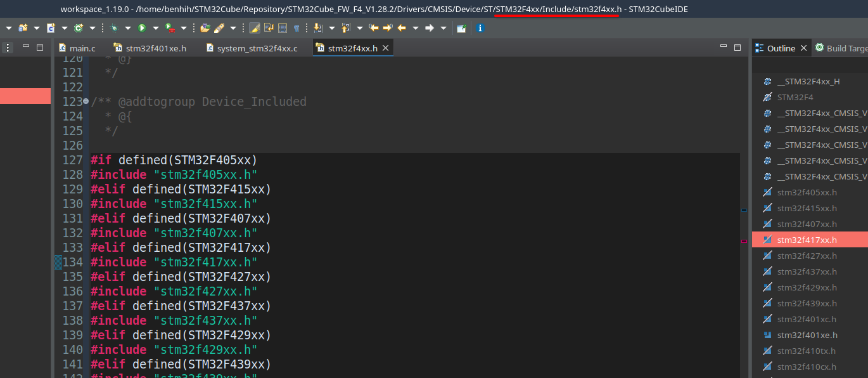Select STM32F4 in the Outline
The image size is (868, 378).
click(810, 97)
